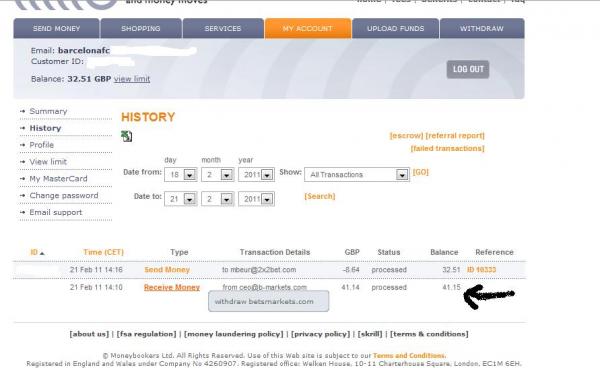Click the ID column sort arrow
Image resolution: width=600 pixels, height=368 pixels.
tap(42, 253)
